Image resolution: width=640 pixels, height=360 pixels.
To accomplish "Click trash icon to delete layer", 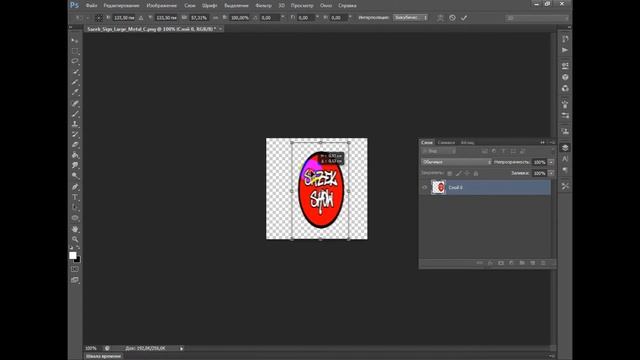I will tap(543, 263).
